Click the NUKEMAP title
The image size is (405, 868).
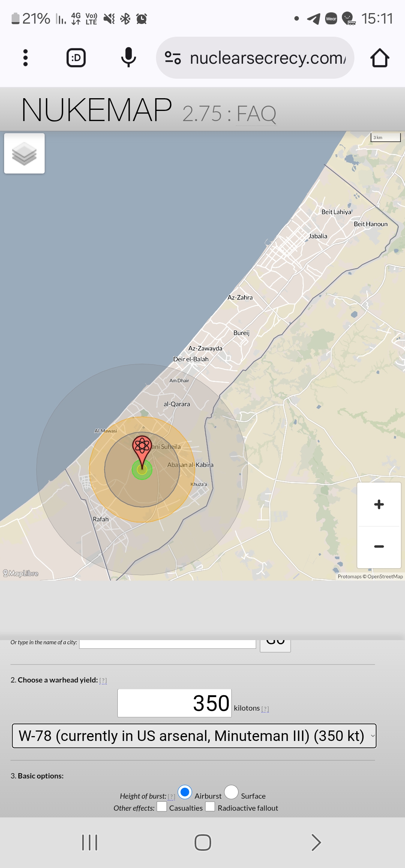96,110
